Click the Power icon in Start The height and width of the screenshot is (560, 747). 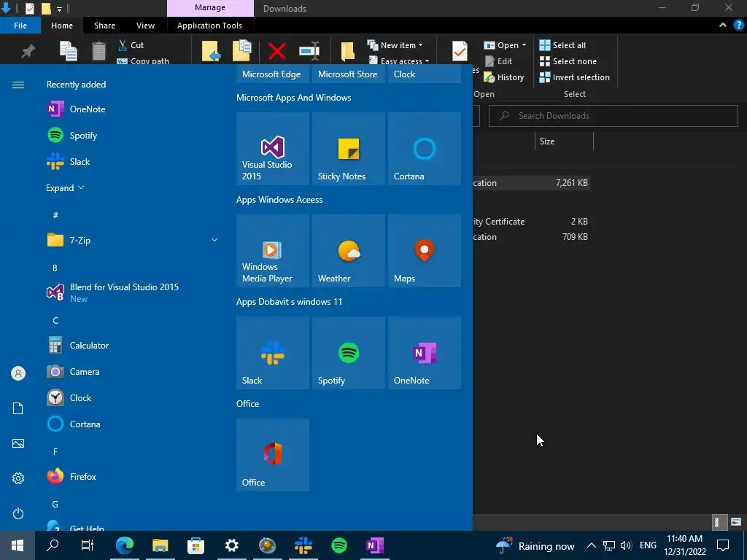18,513
